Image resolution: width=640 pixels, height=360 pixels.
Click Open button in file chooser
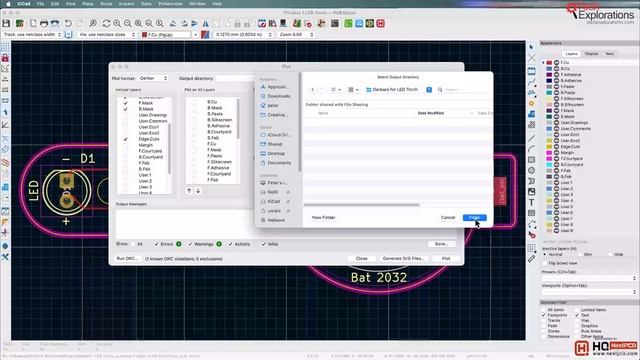coord(474,218)
